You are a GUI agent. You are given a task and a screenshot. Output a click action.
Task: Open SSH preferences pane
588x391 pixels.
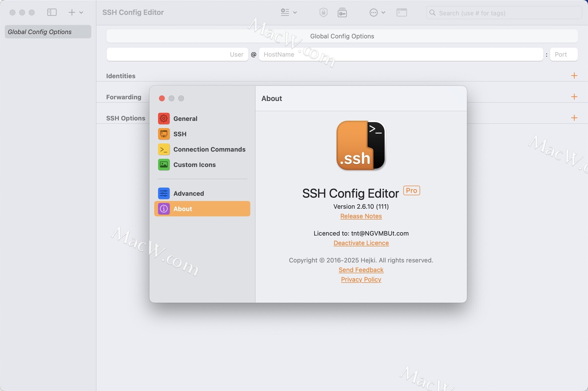click(x=180, y=134)
